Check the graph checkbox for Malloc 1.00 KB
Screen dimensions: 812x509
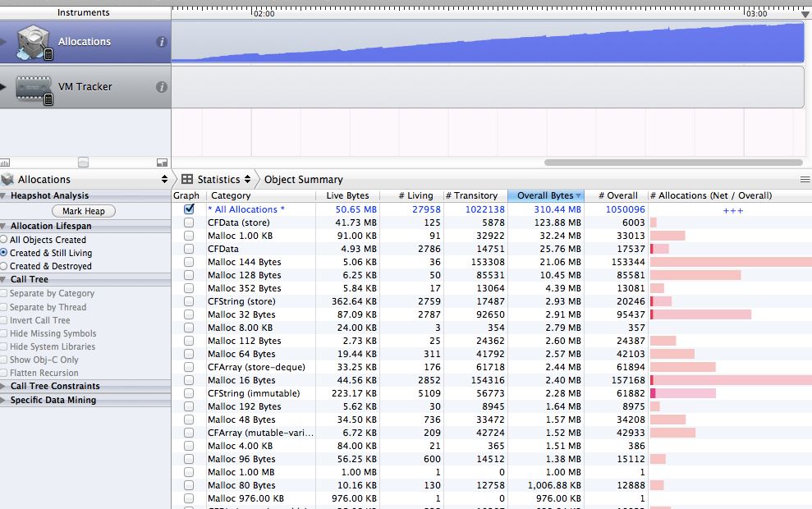[189, 236]
